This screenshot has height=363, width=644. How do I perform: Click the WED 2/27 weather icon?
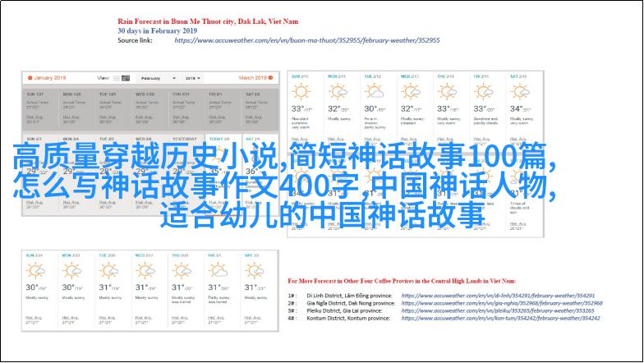(x=145, y=271)
